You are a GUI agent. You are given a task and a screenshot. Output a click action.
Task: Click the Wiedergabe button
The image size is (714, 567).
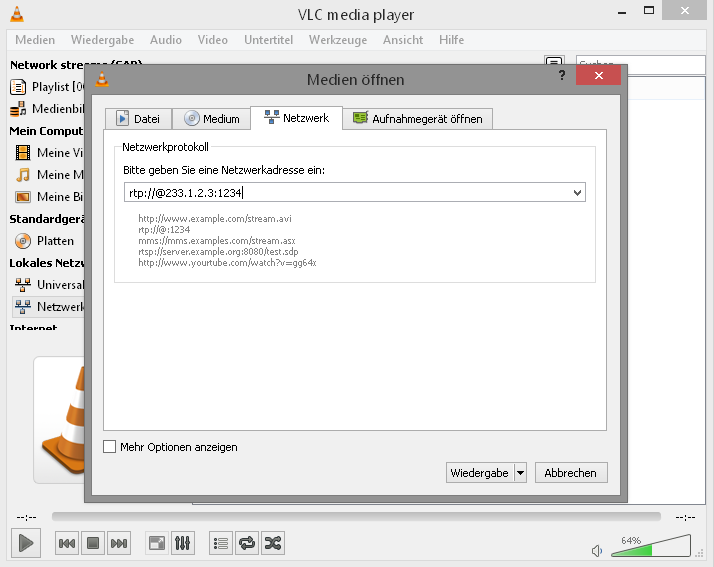pos(479,473)
